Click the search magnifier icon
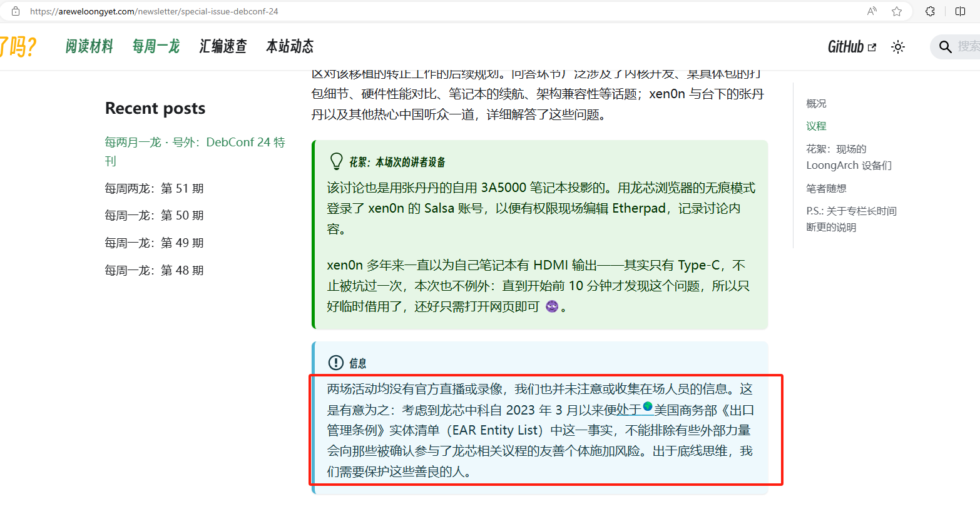Screen dimensions: 980x519 pyautogui.click(x=946, y=47)
